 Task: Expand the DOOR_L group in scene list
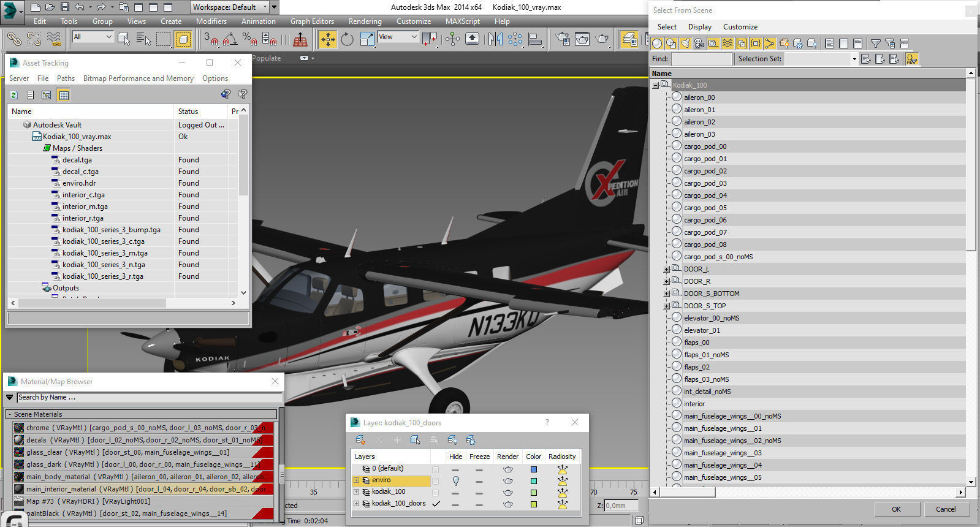(x=666, y=269)
